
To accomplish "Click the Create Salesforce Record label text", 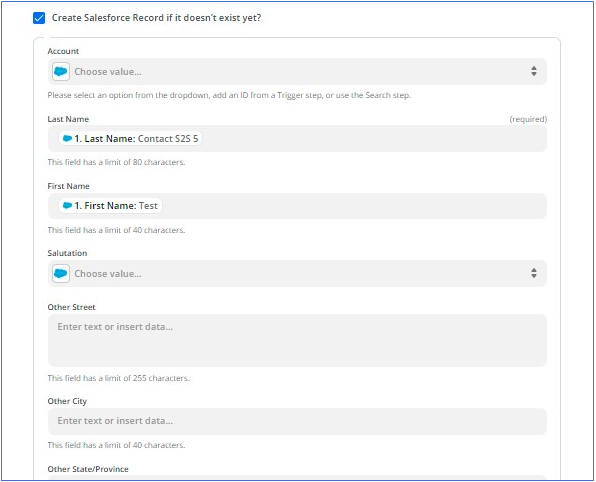I will coord(156,18).
